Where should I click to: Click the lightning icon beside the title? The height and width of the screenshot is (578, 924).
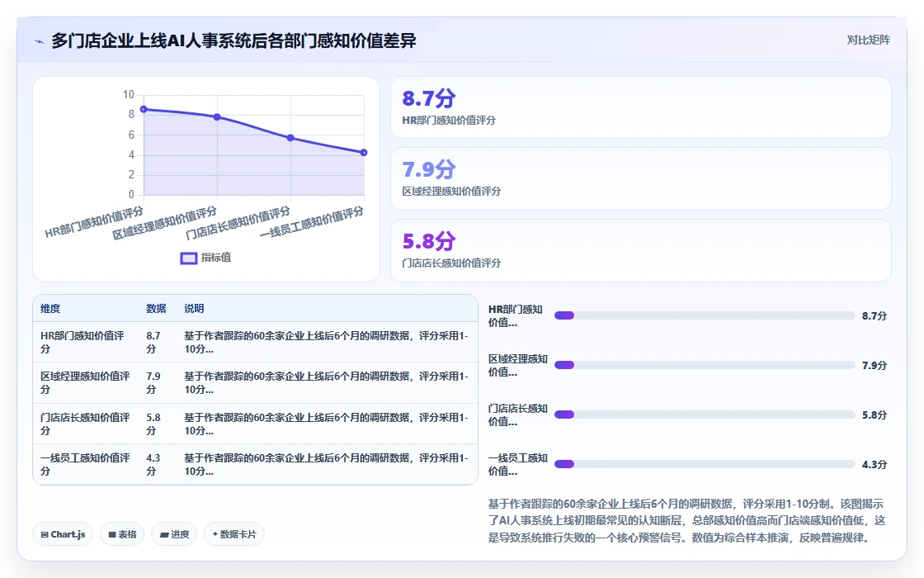39,41
